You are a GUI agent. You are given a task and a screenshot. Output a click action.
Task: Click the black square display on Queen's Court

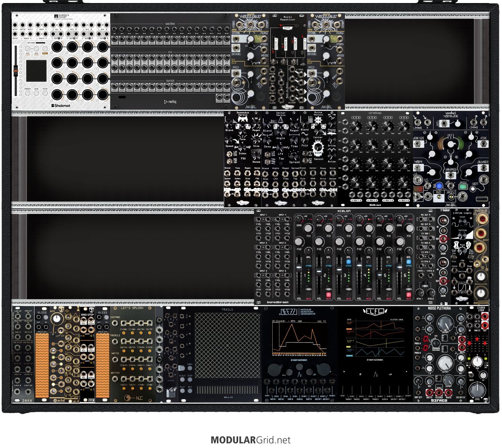click(x=37, y=71)
